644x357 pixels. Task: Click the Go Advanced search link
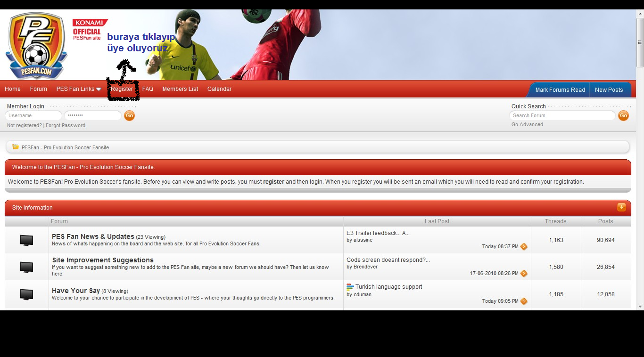point(527,125)
